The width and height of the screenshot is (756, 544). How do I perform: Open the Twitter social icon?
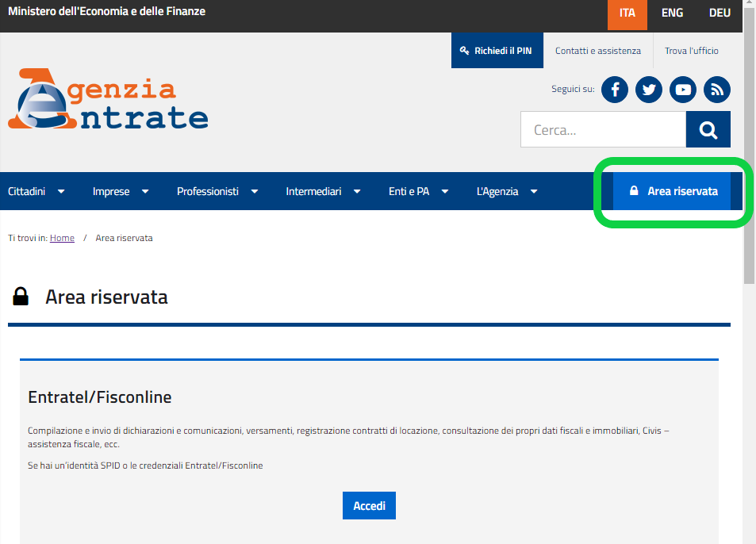(x=648, y=90)
